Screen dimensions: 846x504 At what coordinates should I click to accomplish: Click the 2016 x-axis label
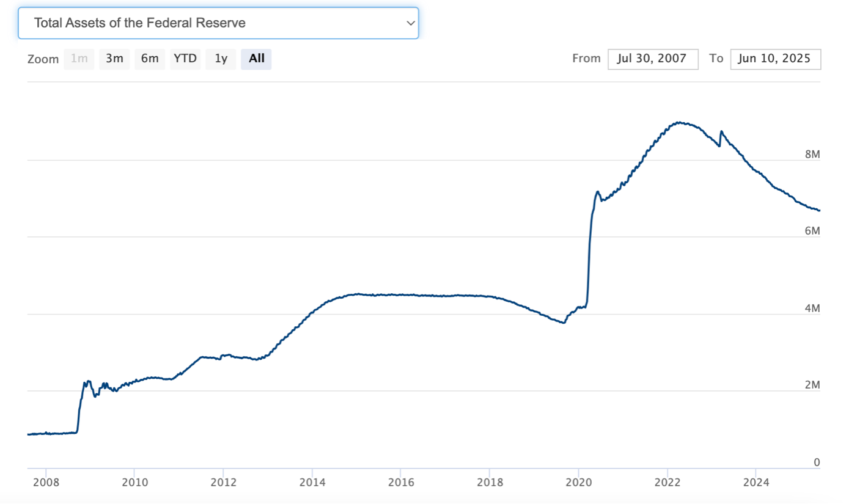400,481
